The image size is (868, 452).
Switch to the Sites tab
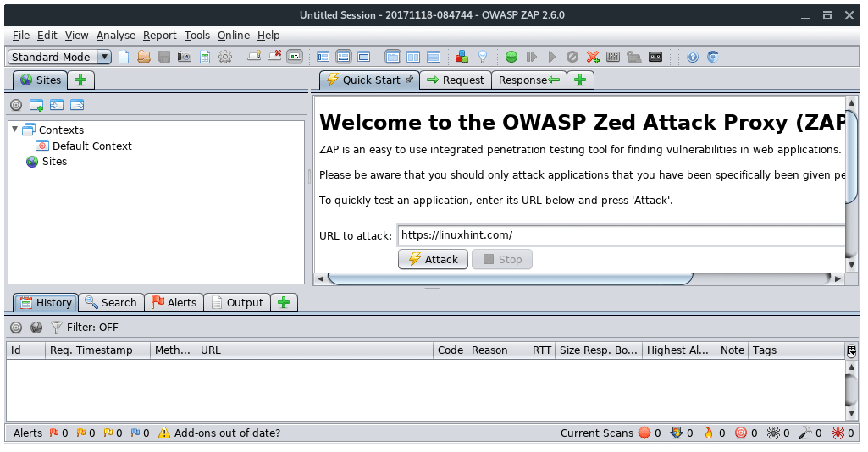pos(41,80)
